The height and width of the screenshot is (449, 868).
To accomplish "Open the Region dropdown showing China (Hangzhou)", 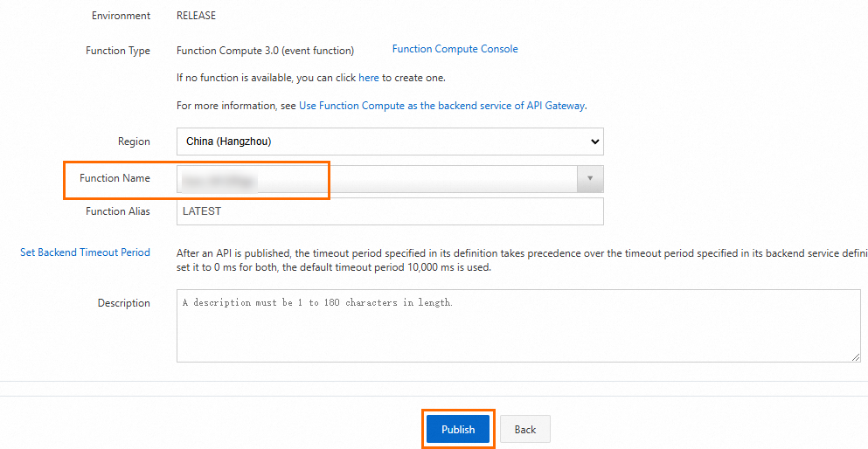I will tap(389, 142).
